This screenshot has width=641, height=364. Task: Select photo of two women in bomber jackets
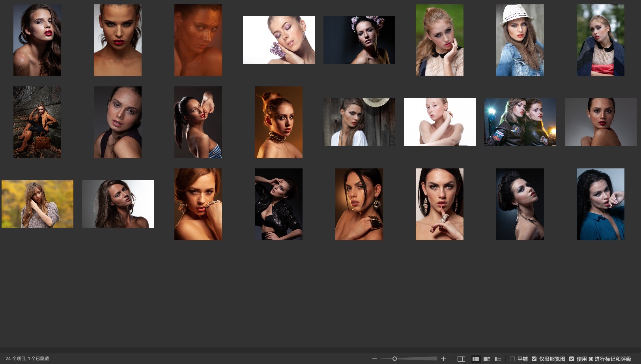520,122
